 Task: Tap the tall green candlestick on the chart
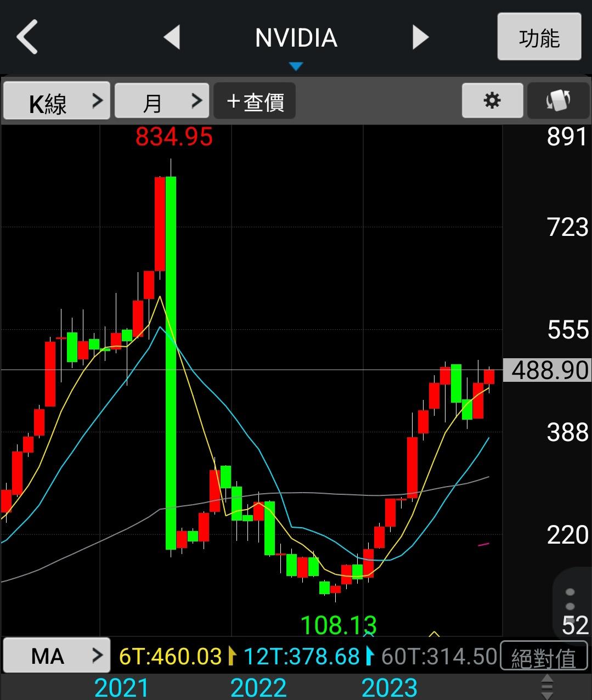point(171,362)
